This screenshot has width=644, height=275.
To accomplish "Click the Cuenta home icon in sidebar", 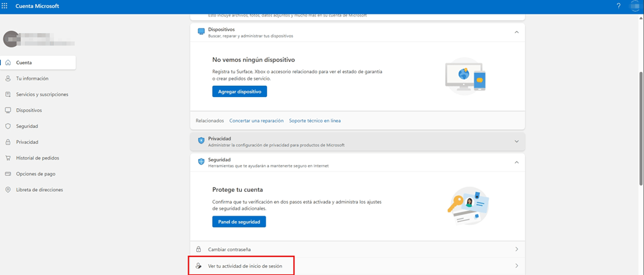I will (x=8, y=63).
